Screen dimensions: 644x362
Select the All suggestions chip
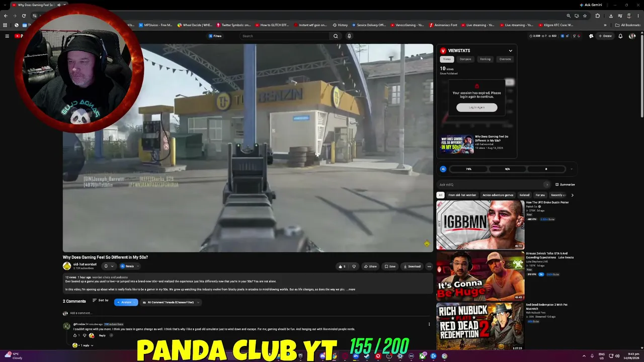(x=440, y=195)
